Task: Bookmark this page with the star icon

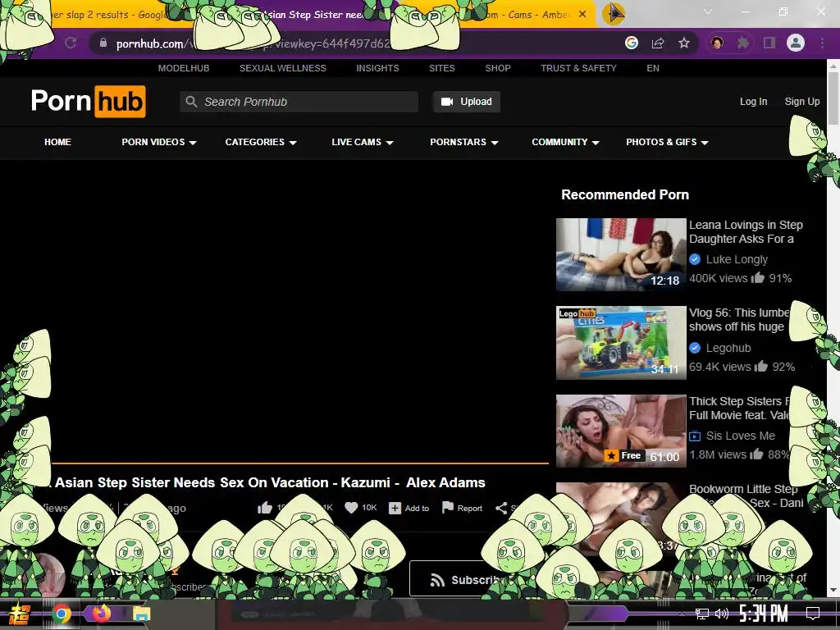Action: pyautogui.click(x=684, y=43)
